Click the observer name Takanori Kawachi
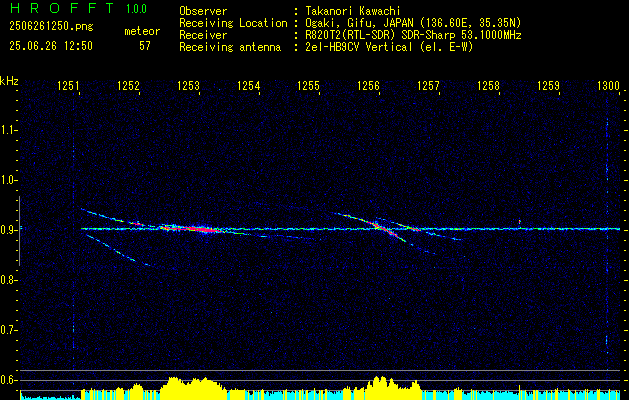This screenshot has height=400, width=629. coord(353,11)
